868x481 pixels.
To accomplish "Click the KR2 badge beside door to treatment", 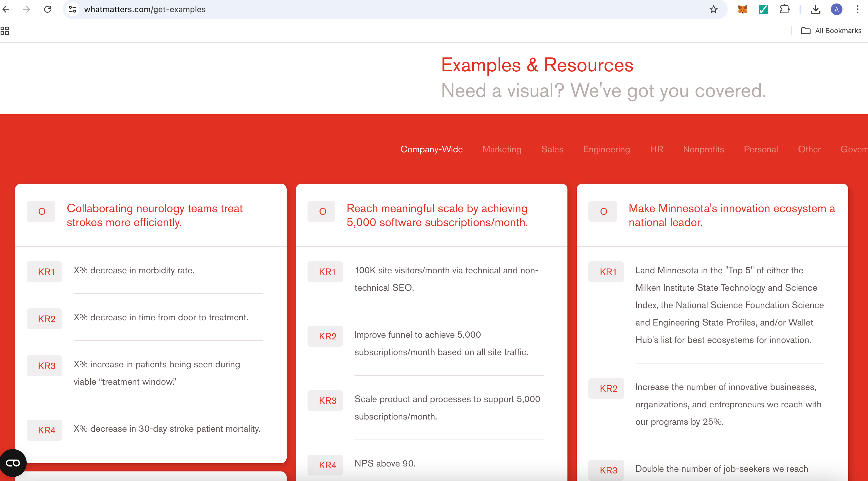I will pos(44,319).
